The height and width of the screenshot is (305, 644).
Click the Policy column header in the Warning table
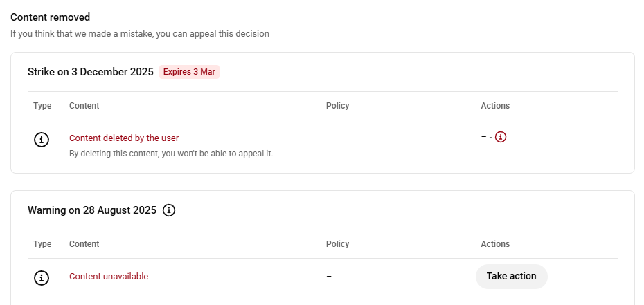337,244
